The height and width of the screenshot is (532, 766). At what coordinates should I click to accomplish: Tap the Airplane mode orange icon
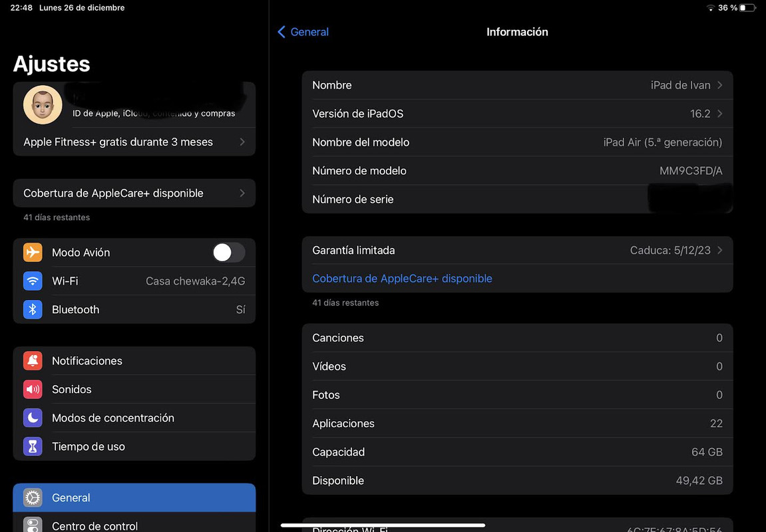point(33,252)
